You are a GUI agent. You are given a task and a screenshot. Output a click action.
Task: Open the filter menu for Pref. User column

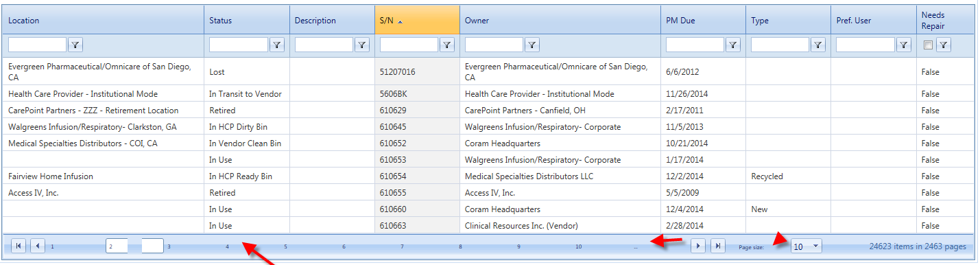point(904,45)
